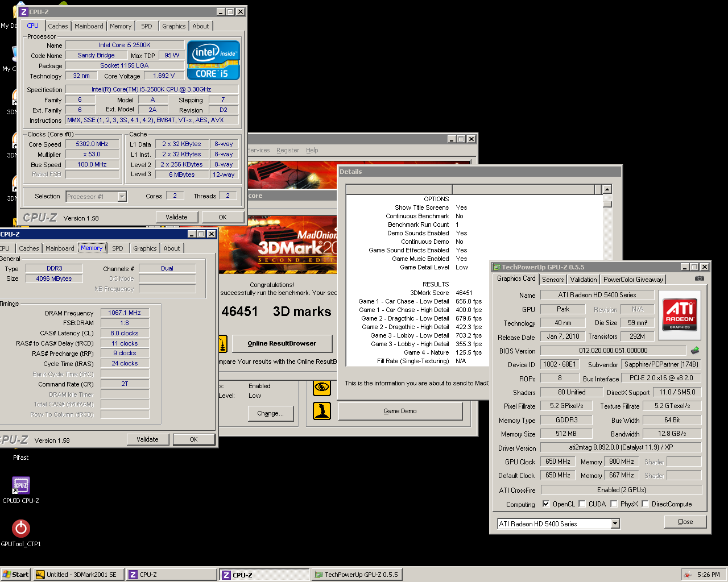Image resolution: width=728 pixels, height=582 pixels.
Task: Click the Details list scrollbar thumb
Action: [607, 203]
